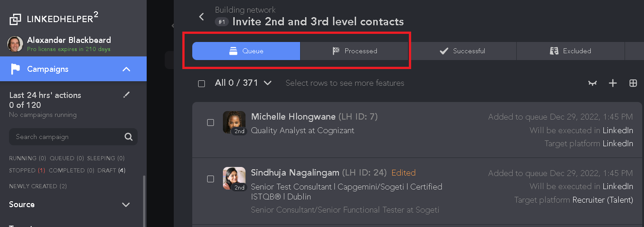Viewport: 644px width, 227px height.
Task: Expand the Source section
Action: tap(126, 204)
